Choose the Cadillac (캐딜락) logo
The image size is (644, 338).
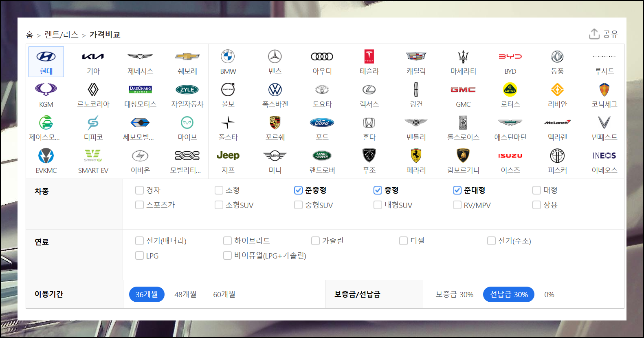[x=416, y=56]
